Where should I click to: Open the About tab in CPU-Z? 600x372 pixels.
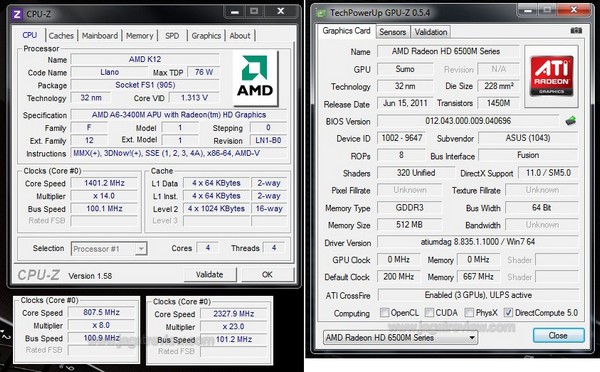point(240,36)
